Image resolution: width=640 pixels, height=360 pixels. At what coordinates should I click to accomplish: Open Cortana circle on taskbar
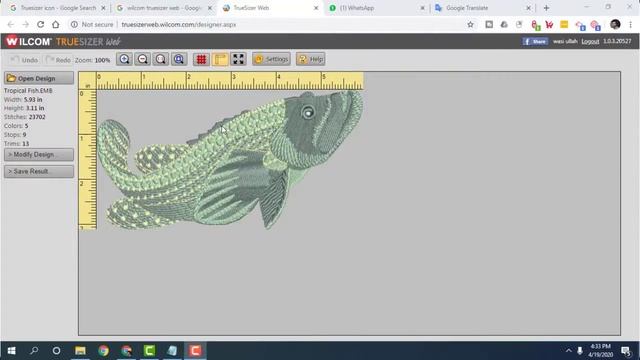click(x=56, y=351)
